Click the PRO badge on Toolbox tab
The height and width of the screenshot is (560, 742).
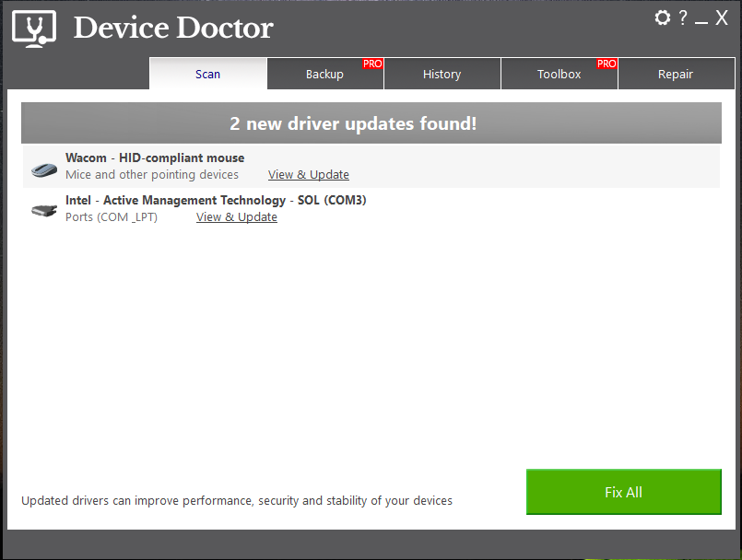pos(607,64)
